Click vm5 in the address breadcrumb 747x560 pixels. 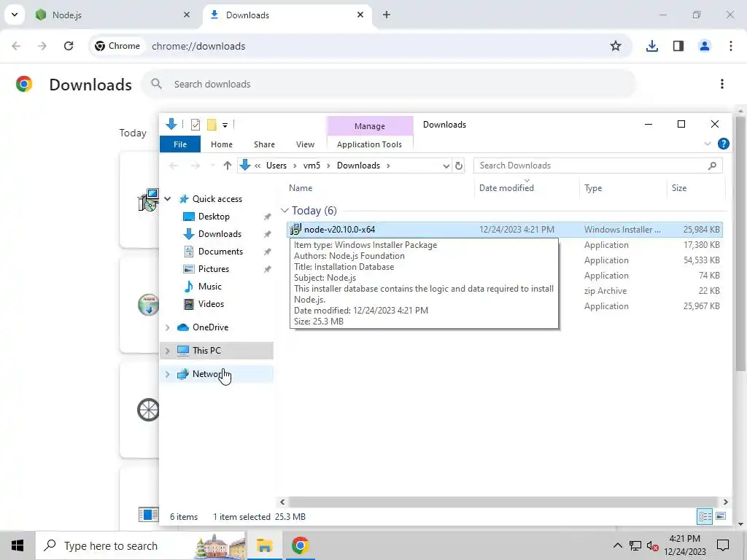coord(311,166)
